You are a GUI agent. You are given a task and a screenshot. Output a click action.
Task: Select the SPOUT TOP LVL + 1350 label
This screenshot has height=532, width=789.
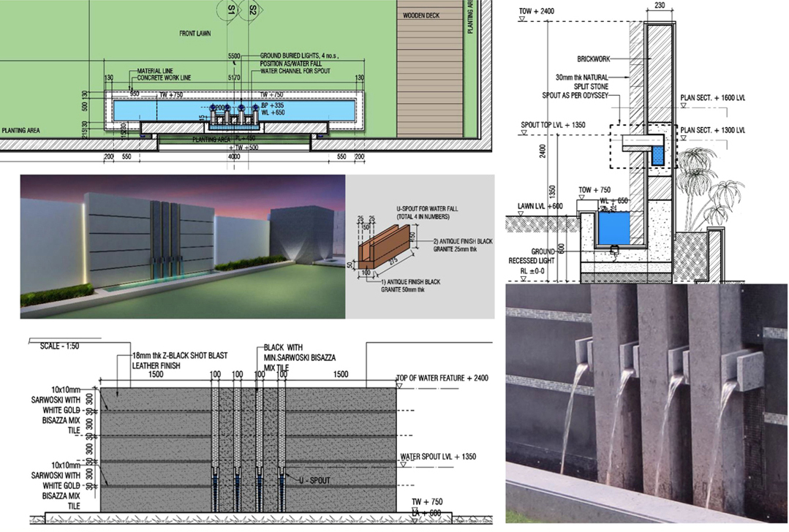553,125
